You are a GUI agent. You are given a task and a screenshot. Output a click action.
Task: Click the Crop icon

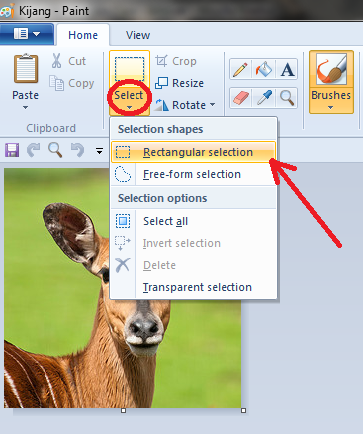pyautogui.click(x=161, y=61)
